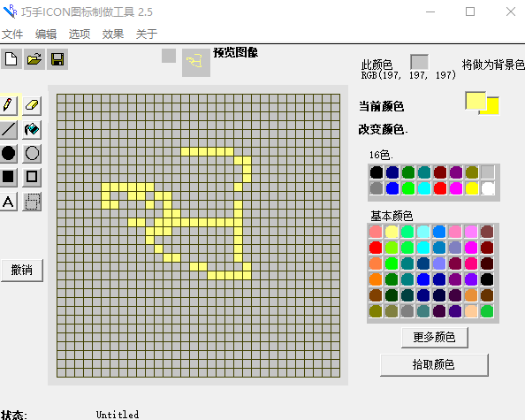
Task: Pick bright blue in the 16色 palette
Action: click(x=392, y=188)
